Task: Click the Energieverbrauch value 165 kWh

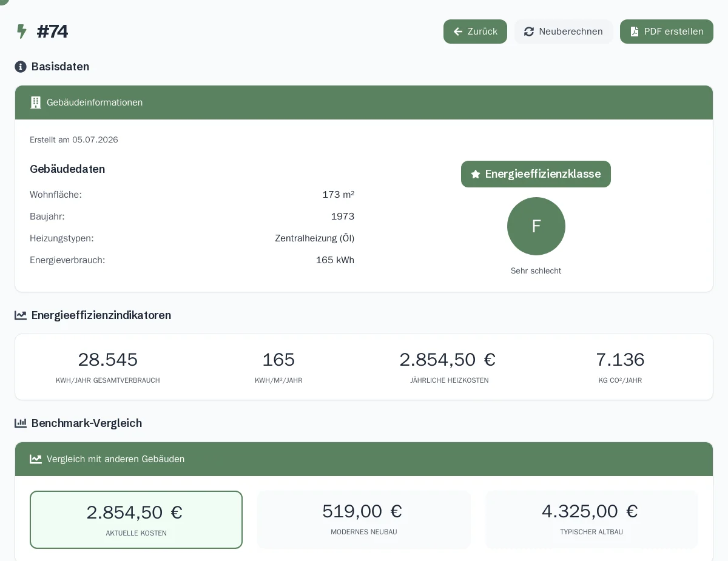Action: [335, 260]
